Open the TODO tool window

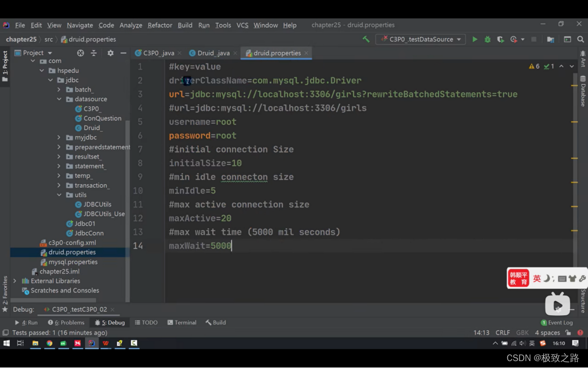pyautogui.click(x=146, y=323)
